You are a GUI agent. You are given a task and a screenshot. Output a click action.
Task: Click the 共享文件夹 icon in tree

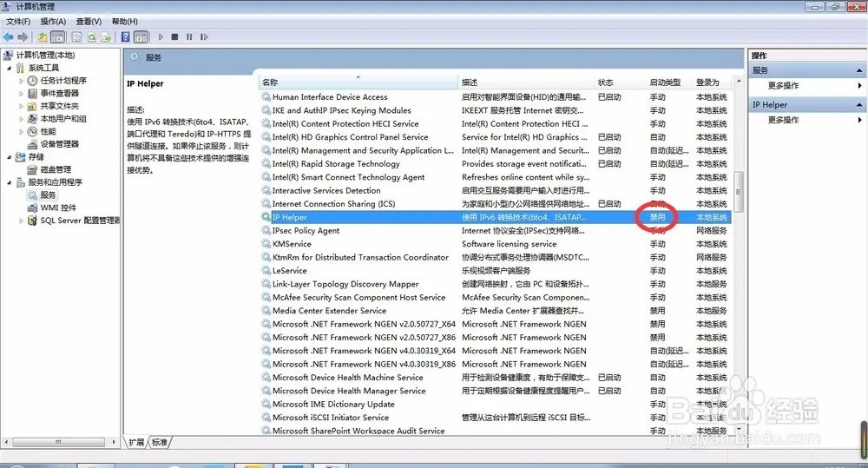[33, 106]
